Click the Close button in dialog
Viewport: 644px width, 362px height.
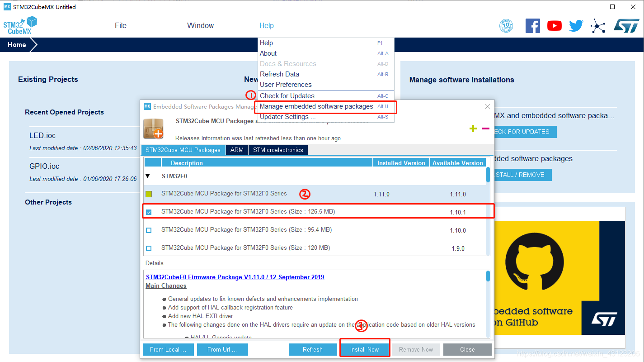point(467,349)
